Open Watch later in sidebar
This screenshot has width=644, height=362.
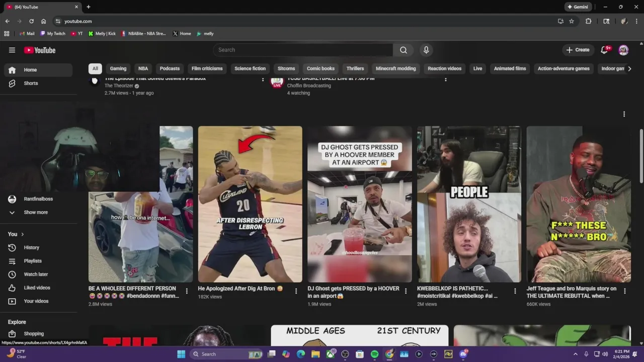point(38,274)
